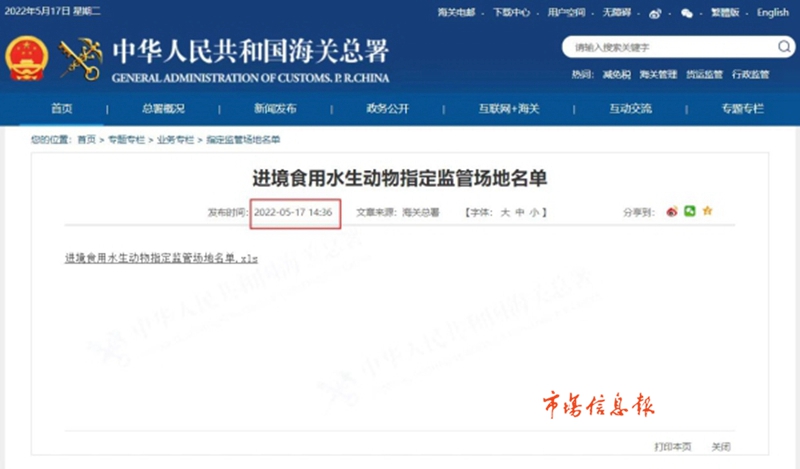This screenshot has height=469, width=800.
Task: Switch to the English version
Action: coord(772,12)
